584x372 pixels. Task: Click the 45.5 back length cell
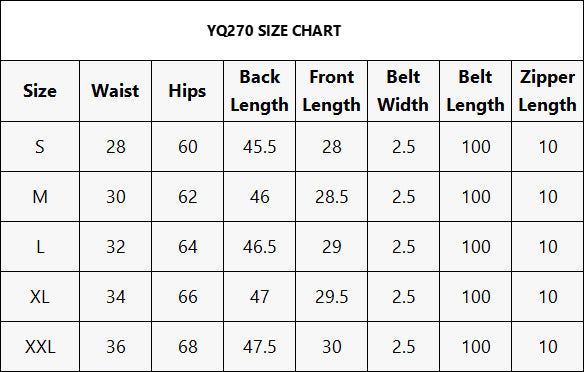(260, 147)
